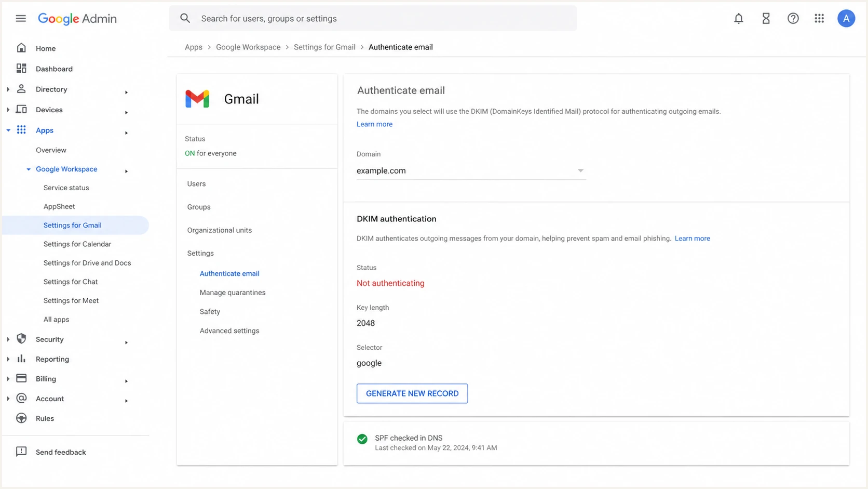868x489 pixels.
Task: Click Learn more under Authenticate email
Action: pyautogui.click(x=374, y=124)
